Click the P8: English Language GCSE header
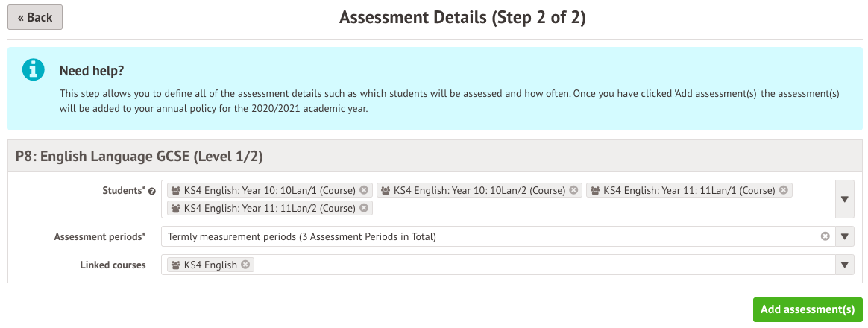Image resolution: width=868 pixels, height=328 pixels. tap(139, 157)
